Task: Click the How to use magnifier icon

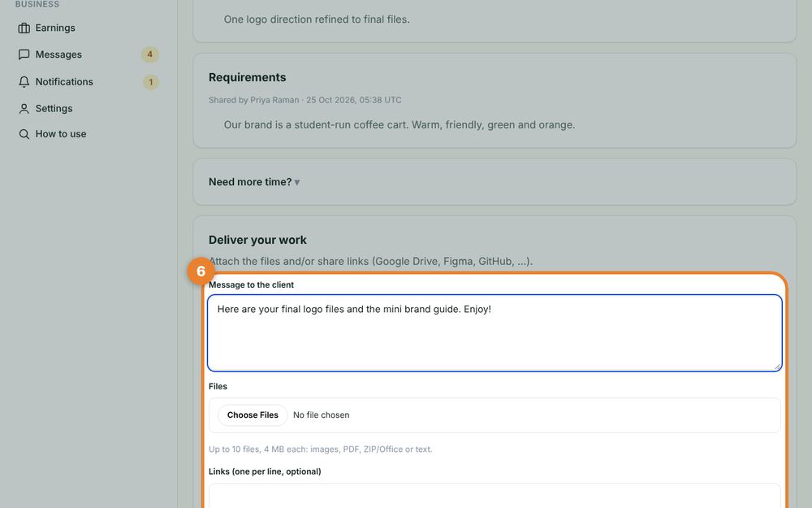Action: tap(24, 134)
